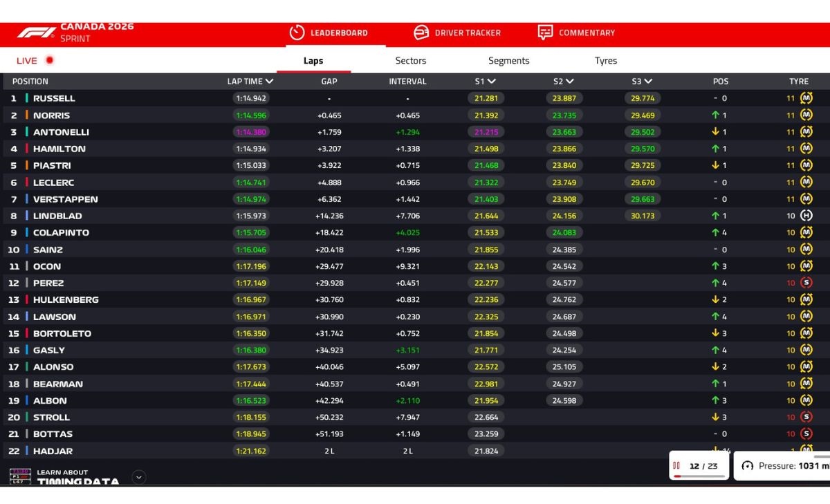The height and width of the screenshot is (504, 830).
Task: Click Lindblad's hard tyre icon
Action: click(806, 216)
